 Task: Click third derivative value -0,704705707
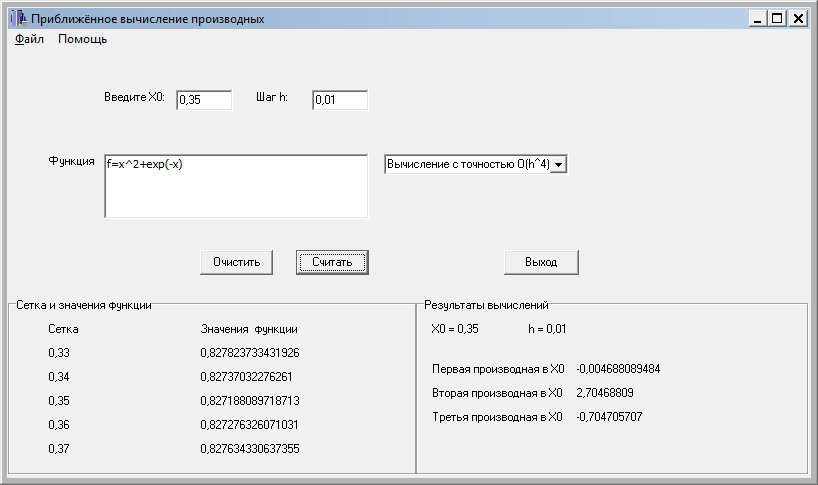tap(609, 417)
